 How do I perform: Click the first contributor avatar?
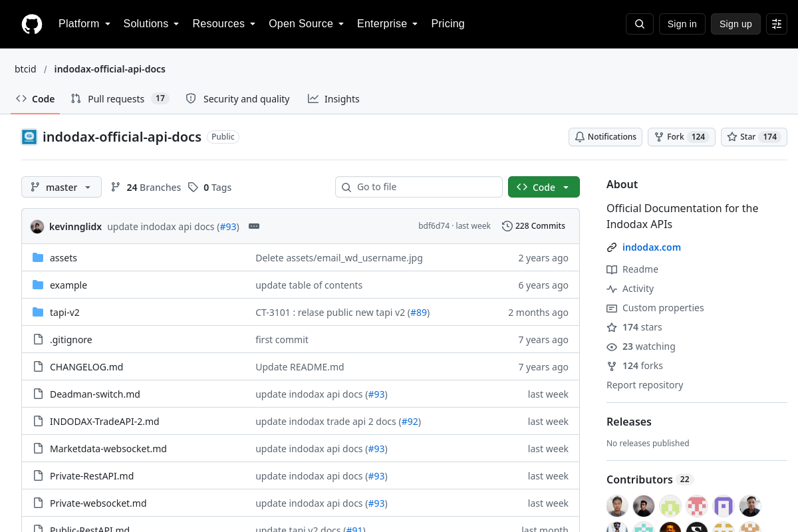[x=617, y=506]
